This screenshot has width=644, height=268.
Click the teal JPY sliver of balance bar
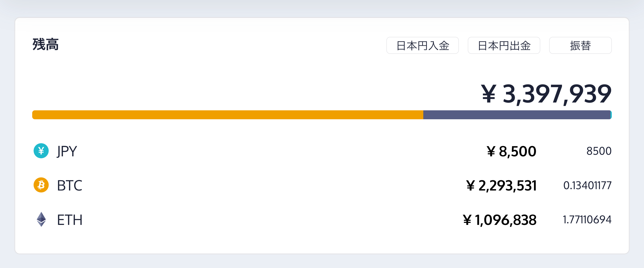(x=611, y=115)
